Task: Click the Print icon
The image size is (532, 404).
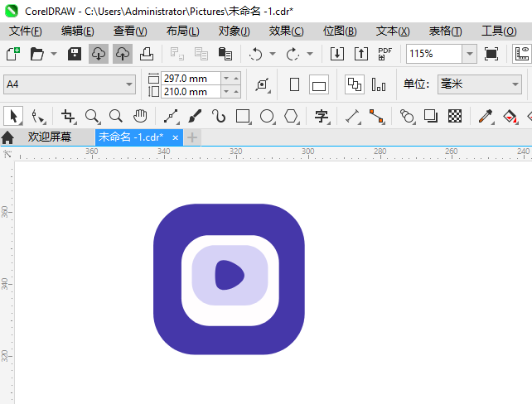Action: (147, 54)
